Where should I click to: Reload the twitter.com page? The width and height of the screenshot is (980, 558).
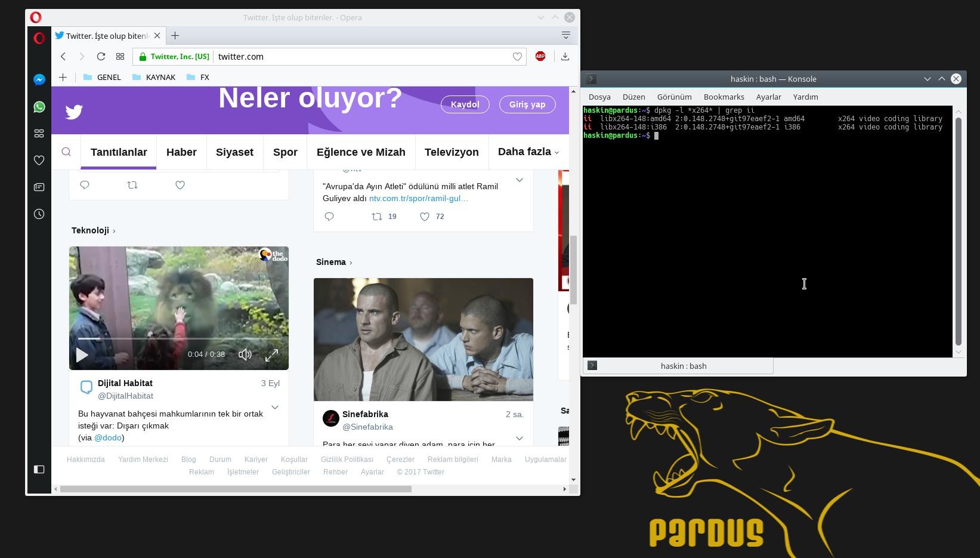[x=101, y=57]
